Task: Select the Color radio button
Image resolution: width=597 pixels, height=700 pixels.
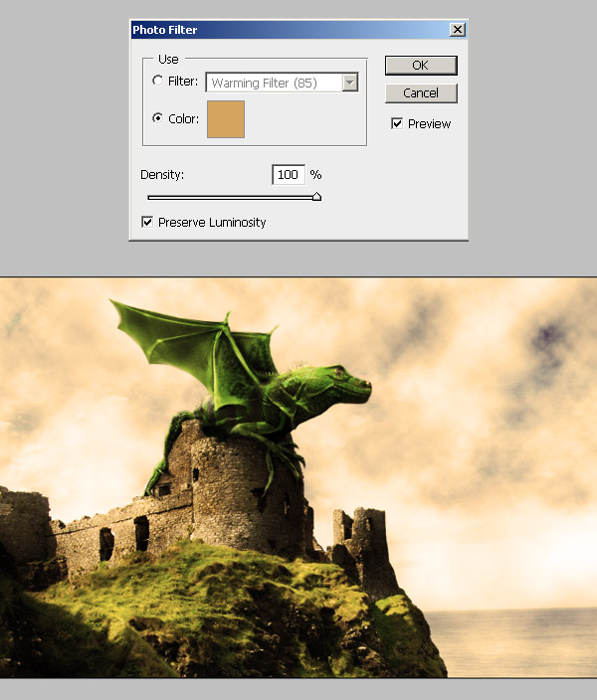Action: click(157, 118)
